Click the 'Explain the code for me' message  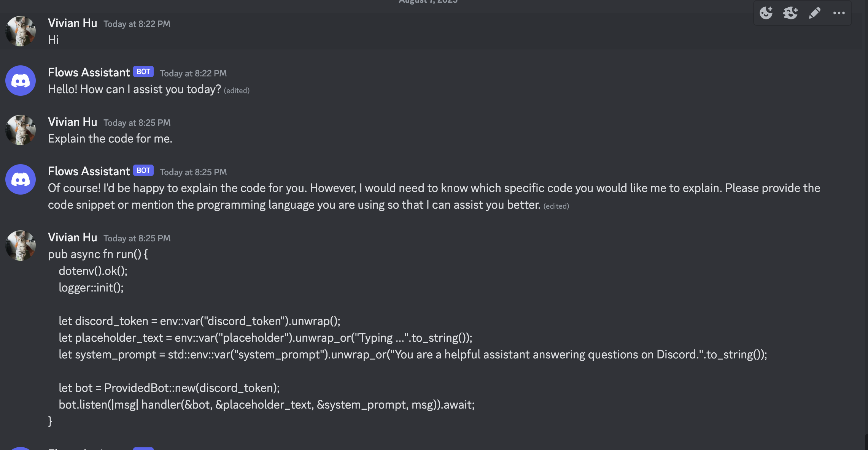coord(110,138)
